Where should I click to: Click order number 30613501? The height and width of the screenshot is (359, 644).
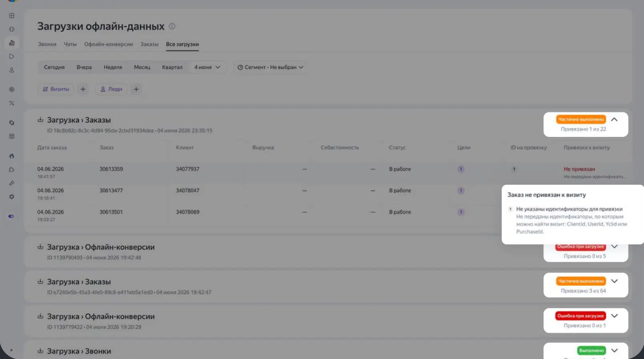point(111,212)
